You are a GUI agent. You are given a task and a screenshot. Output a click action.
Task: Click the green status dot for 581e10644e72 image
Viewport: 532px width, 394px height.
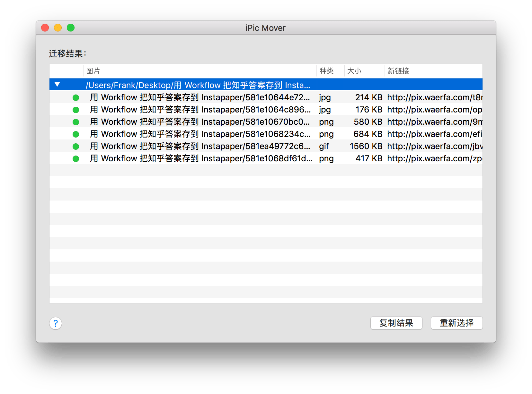(x=76, y=97)
